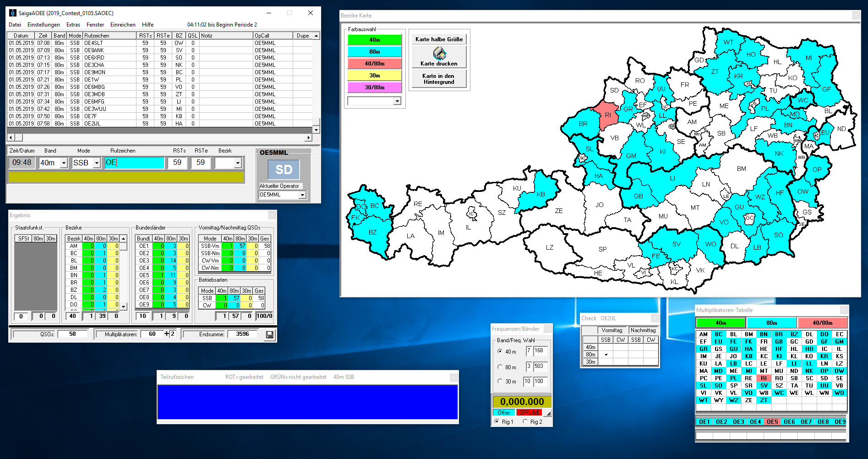The image size is (868, 459).
Task: Click the SaigaAOEE app icon in title bar
Action: (13, 13)
